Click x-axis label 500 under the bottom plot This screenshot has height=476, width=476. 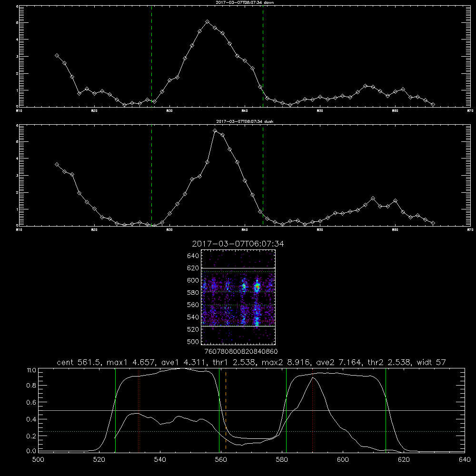point(38,460)
